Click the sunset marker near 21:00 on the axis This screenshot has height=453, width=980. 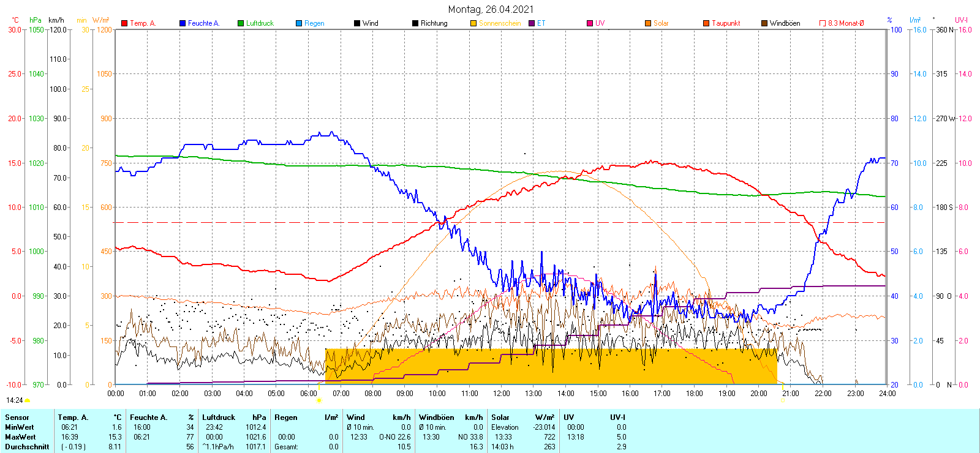(783, 400)
